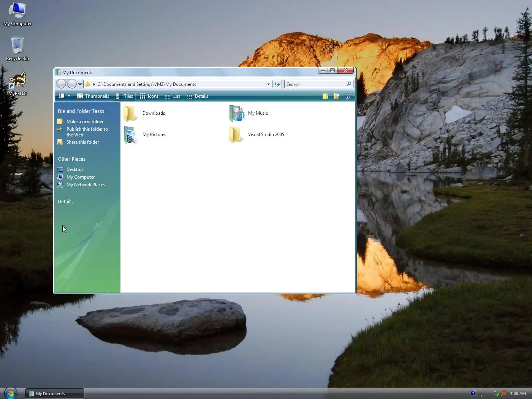
Task: Open the taskbar toolbar dropdown arrow in tray
Action: [x=481, y=396]
